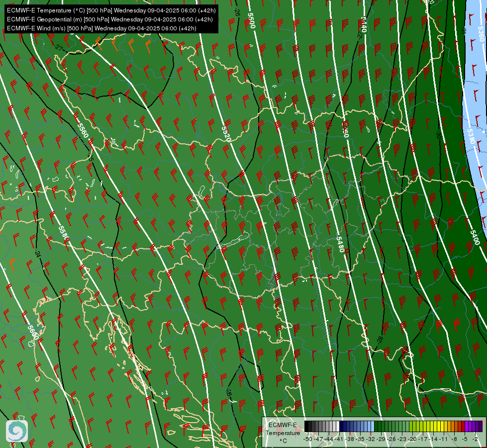Click the 5480 geopotential contour label
Viewport: 487px width, 448px height.
pos(341,244)
